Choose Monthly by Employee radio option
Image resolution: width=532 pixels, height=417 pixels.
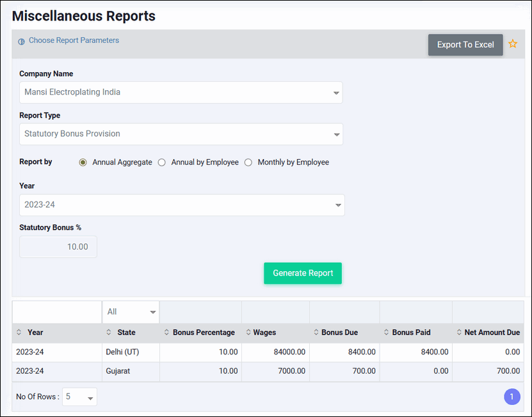point(248,162)
